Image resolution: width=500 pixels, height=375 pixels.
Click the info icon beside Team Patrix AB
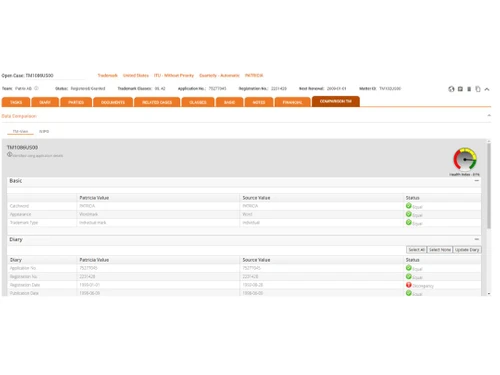tap(36, 88)
